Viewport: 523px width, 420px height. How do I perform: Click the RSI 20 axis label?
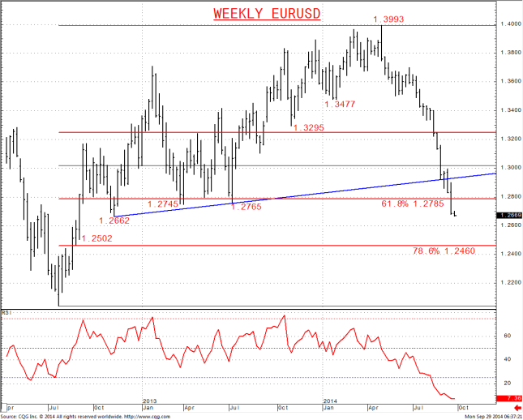pyautogui.click(x=507, y=384)
